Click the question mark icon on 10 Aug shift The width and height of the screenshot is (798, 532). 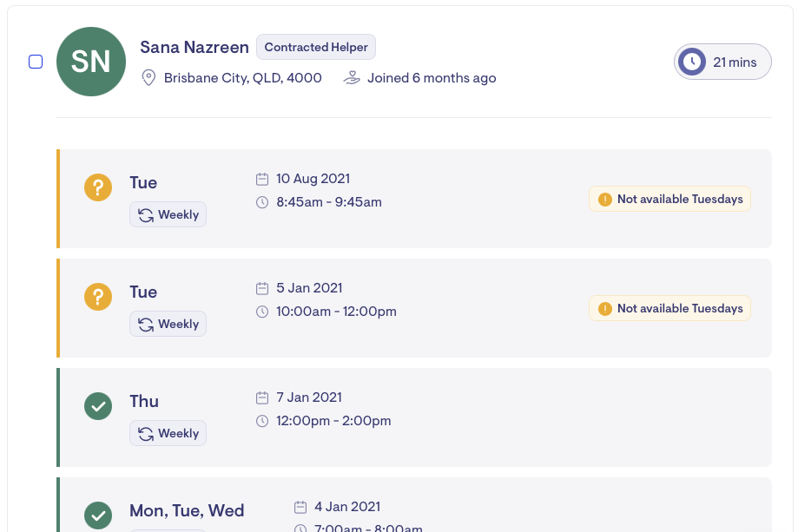[98, 187]
